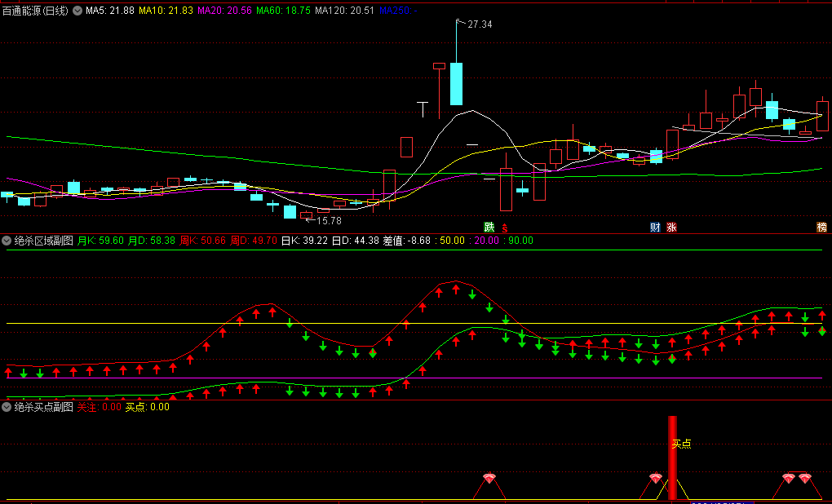Click the tall red 买点 signal bar
Viewport: 832px width, 504px height.
(x=672, y=465)
